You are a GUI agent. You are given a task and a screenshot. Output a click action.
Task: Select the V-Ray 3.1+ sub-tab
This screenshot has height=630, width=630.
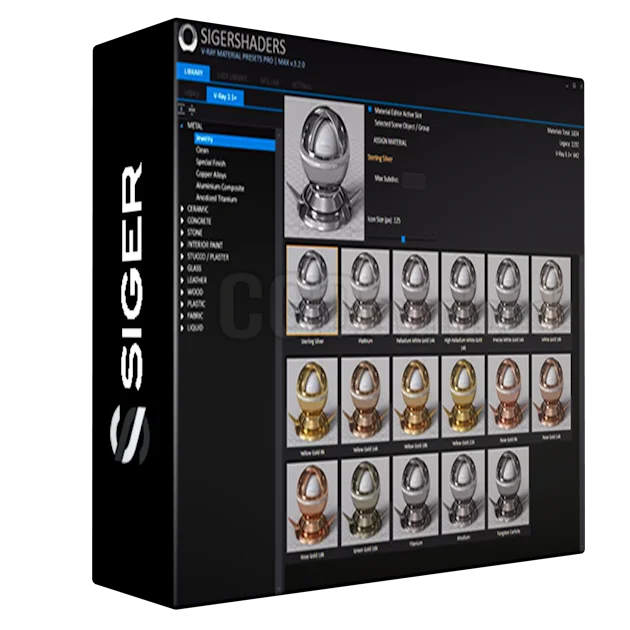[225, 96]
